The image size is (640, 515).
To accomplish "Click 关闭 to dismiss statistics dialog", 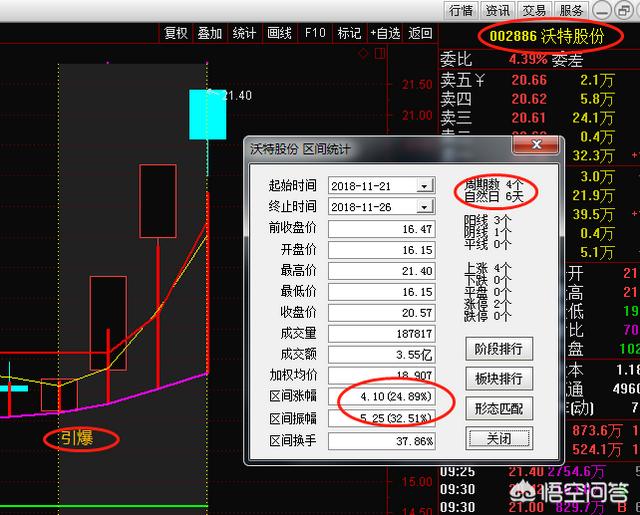I will coord(499,438).
